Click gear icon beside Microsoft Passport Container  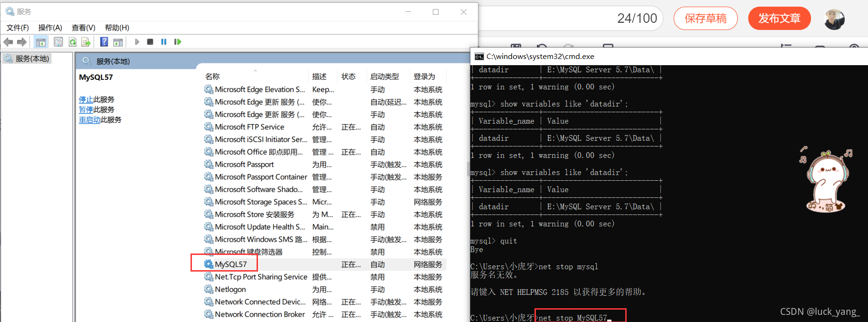(x=209, y=177)
